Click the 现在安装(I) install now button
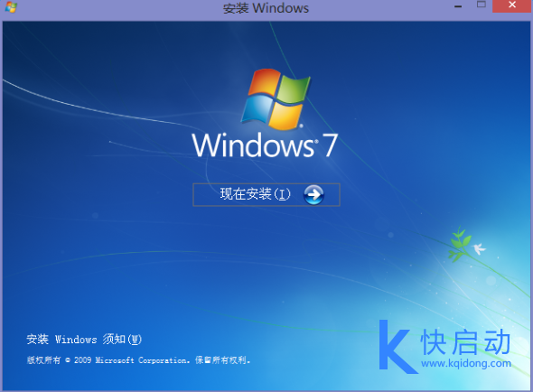This screenshot has height=392, width=533. pyautogui.click(x=266, y=195)
